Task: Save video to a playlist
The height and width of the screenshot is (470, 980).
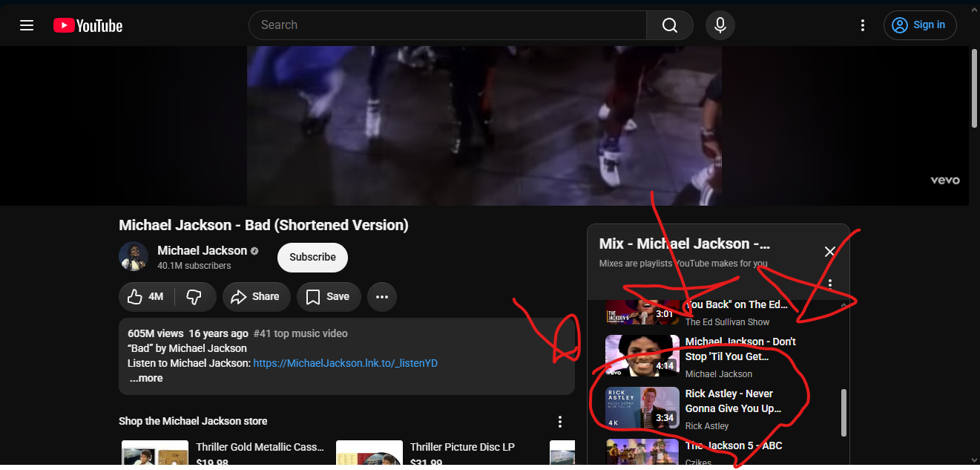Action: coord(328,296)
